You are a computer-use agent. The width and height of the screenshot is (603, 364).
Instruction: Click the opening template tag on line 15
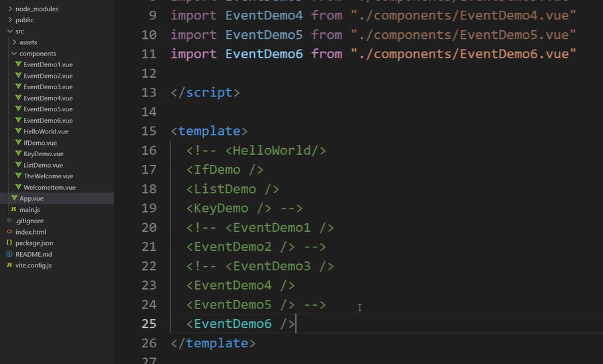coord(209,131)
